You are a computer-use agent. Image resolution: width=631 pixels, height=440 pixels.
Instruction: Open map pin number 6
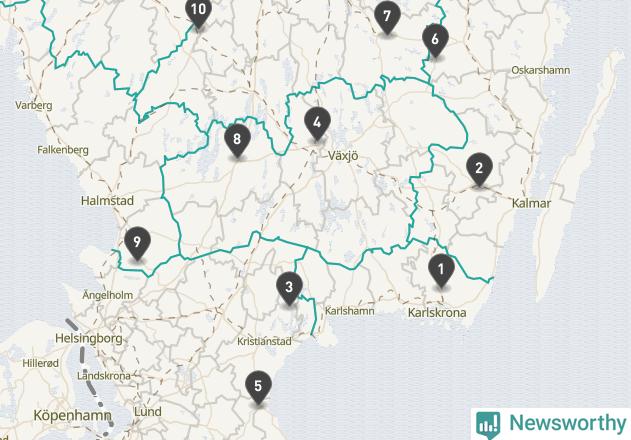tap(435, 40)
